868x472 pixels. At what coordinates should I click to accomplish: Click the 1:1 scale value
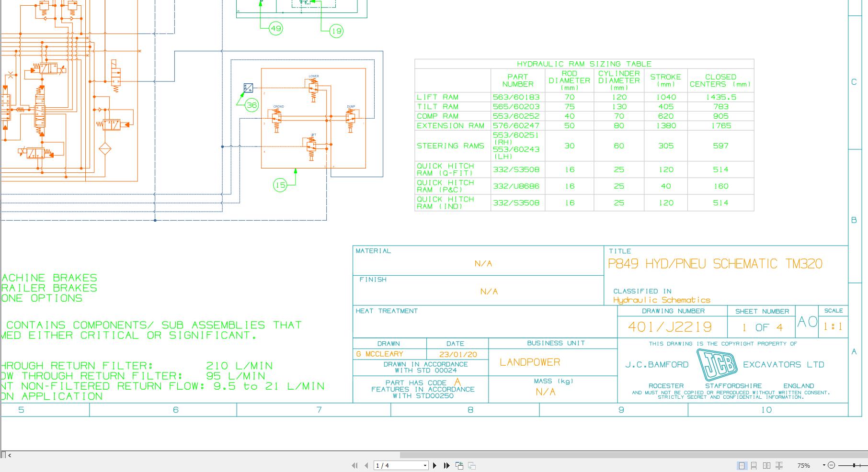833,327
